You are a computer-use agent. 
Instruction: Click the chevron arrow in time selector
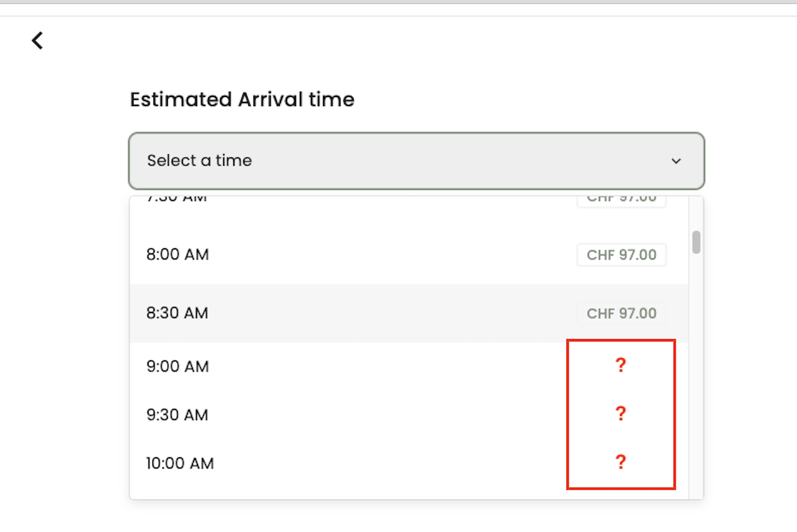pyautogui.click(x=676, y=161)
